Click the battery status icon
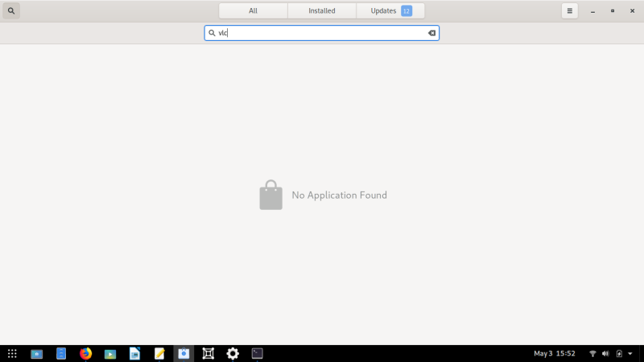Screen dimensions: 644x362 click(619, 353)
